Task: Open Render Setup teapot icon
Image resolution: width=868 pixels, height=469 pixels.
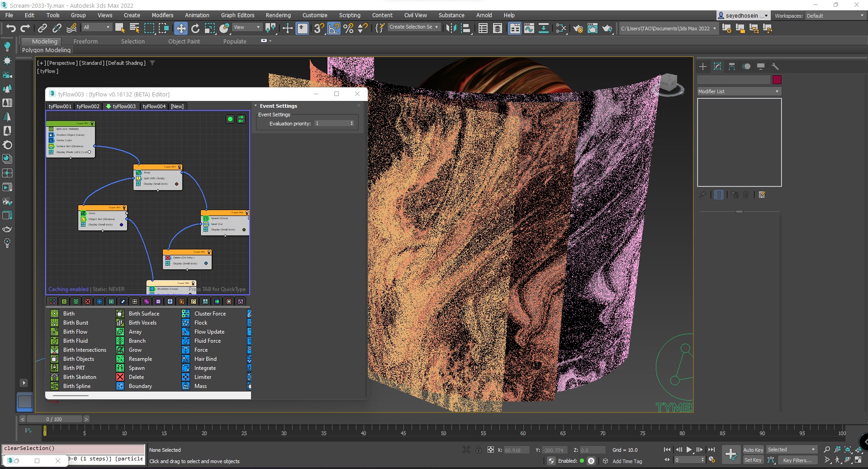Action: coord(578,29)
